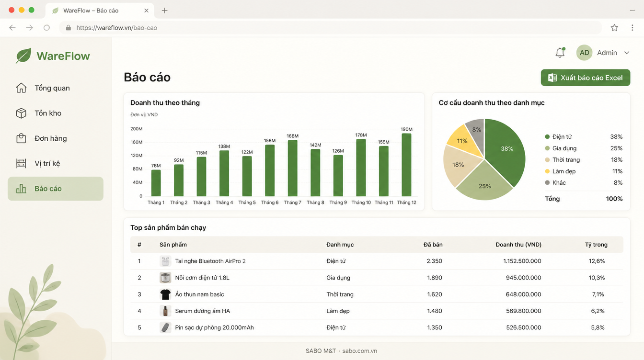Click the Excel icon in export button

(x=552, y=78)
